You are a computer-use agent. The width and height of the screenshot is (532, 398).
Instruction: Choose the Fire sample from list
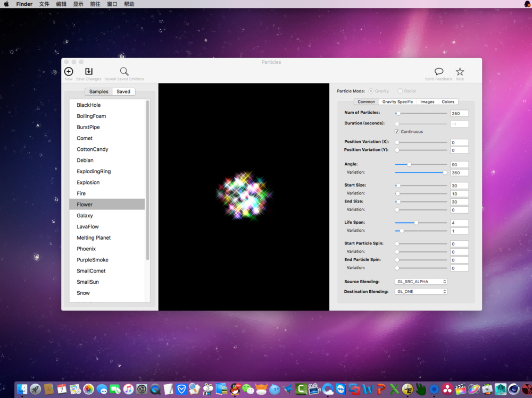(x=81, y=193)
